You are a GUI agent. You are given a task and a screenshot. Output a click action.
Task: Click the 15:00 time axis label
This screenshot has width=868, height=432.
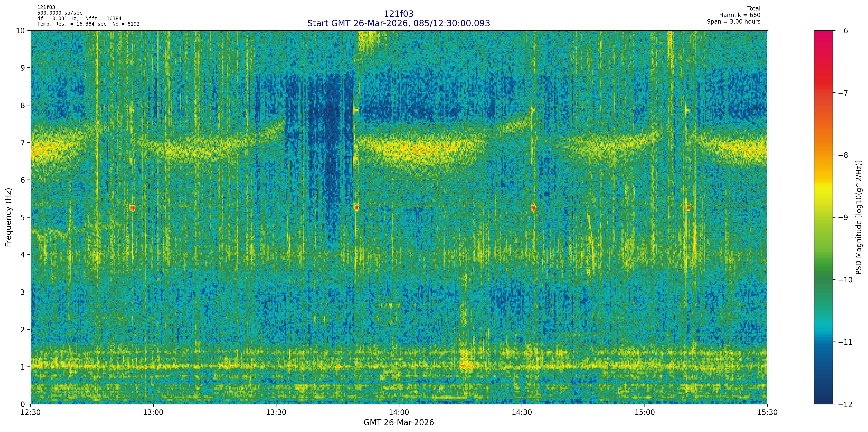click(x=645, y=412)
